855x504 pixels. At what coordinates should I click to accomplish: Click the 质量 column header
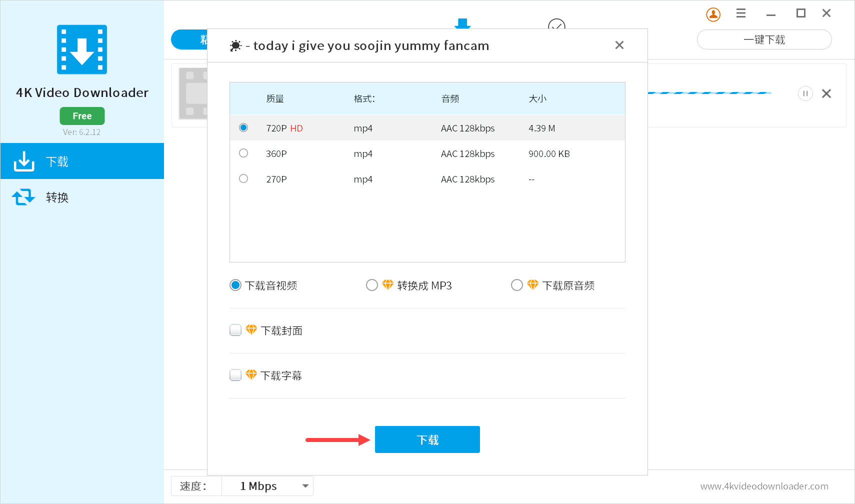tap(275, 98)
